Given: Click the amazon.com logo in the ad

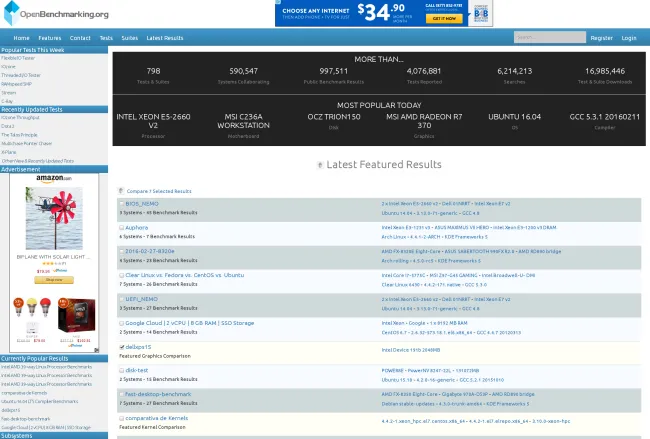Looking at the screenshot, I should [x=54, y=178].
